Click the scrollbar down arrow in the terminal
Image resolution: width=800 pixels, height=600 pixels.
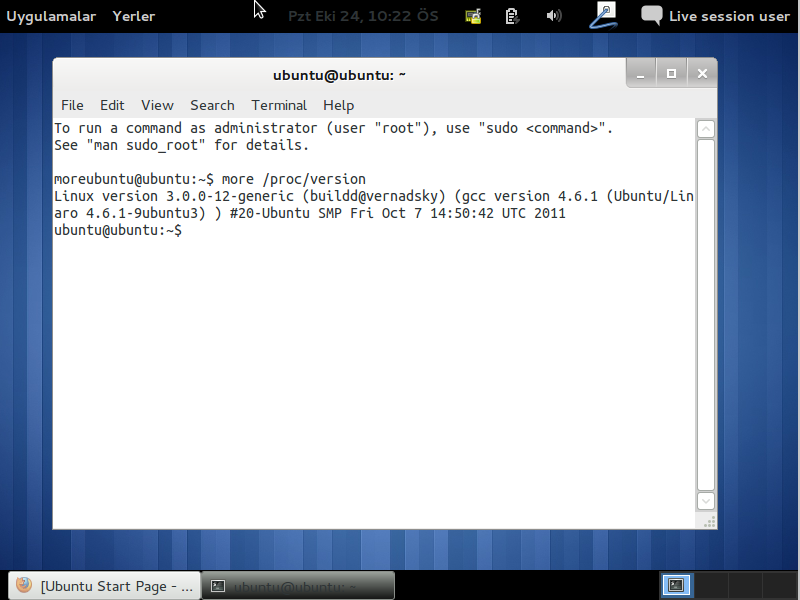(x=705, y=500)
